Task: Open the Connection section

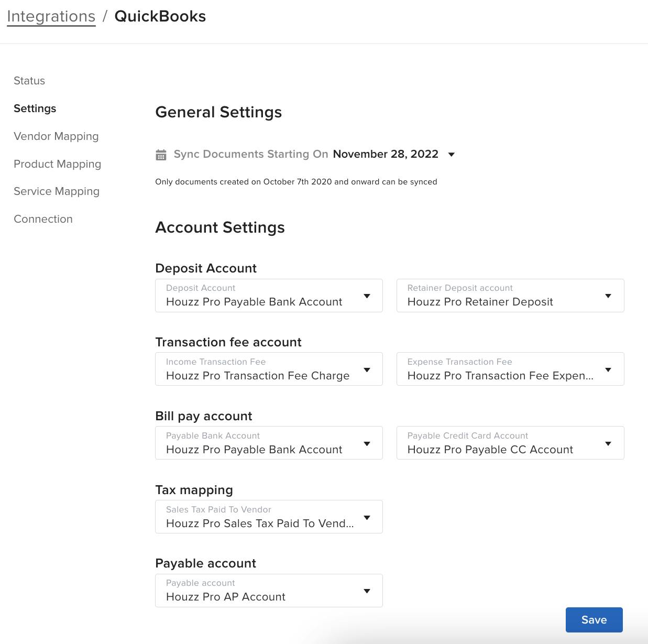Action: 43,219
